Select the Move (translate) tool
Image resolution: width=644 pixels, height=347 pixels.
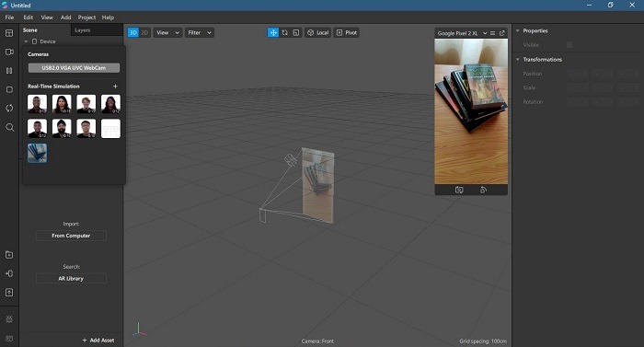click(x=273, y=32)
